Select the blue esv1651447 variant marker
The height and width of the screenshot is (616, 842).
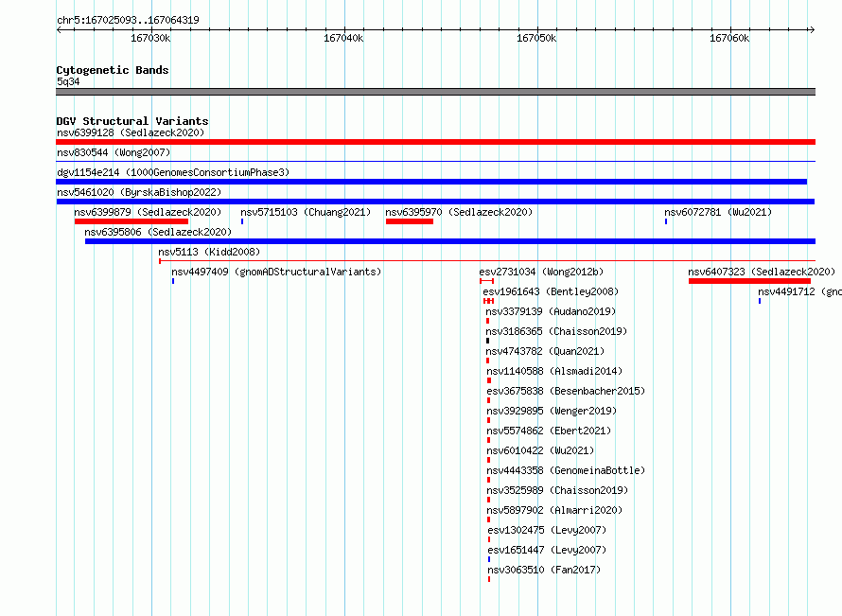[x=489, y=559]
